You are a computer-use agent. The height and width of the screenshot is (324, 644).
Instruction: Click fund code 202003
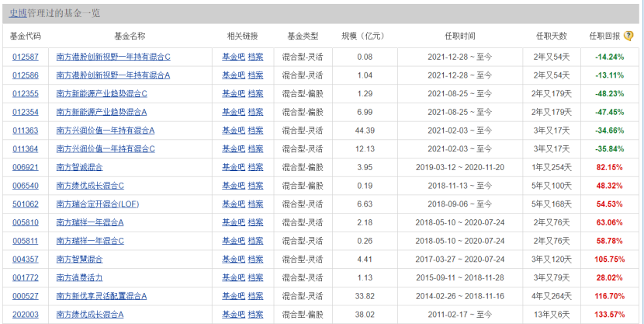click(26, 315)
